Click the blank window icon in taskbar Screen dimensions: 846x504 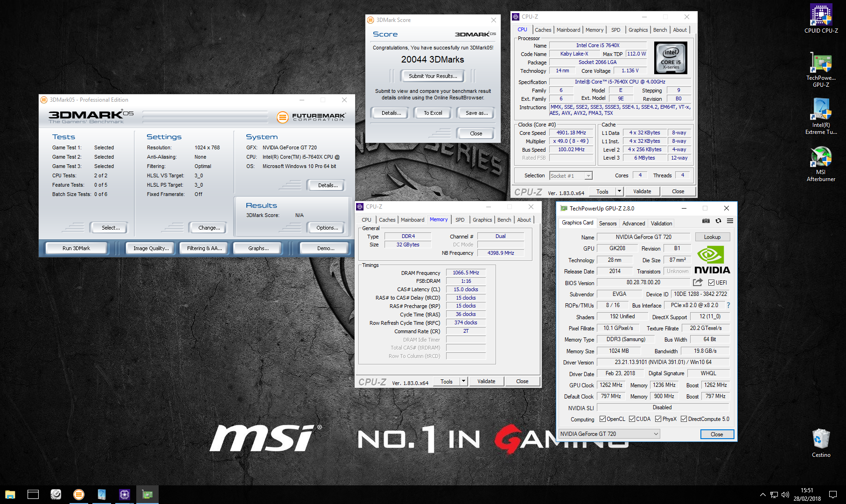(33, 495)
